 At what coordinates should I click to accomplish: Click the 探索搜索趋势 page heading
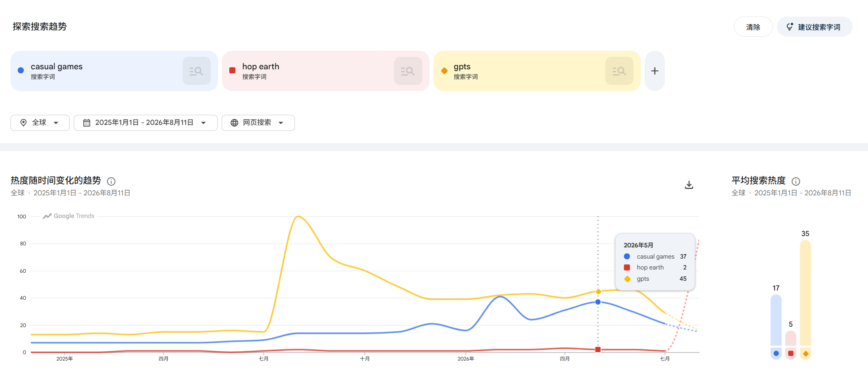coord(39,27)
